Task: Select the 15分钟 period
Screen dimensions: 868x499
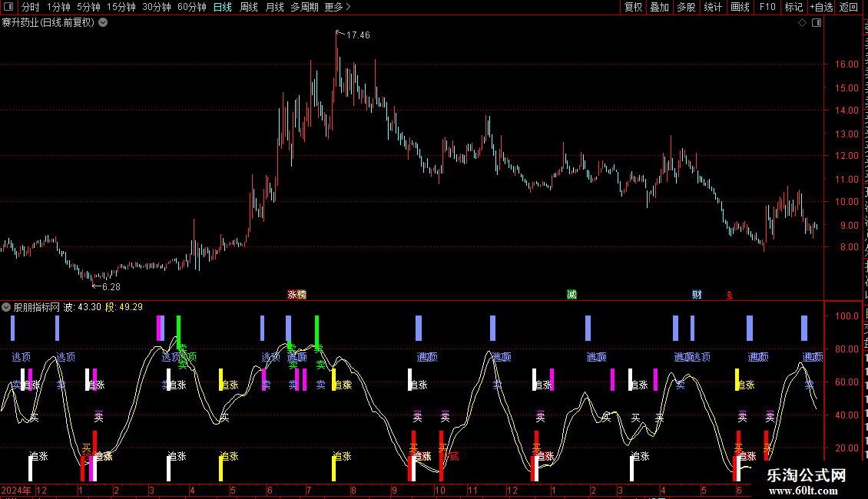Action: point(121,7)
